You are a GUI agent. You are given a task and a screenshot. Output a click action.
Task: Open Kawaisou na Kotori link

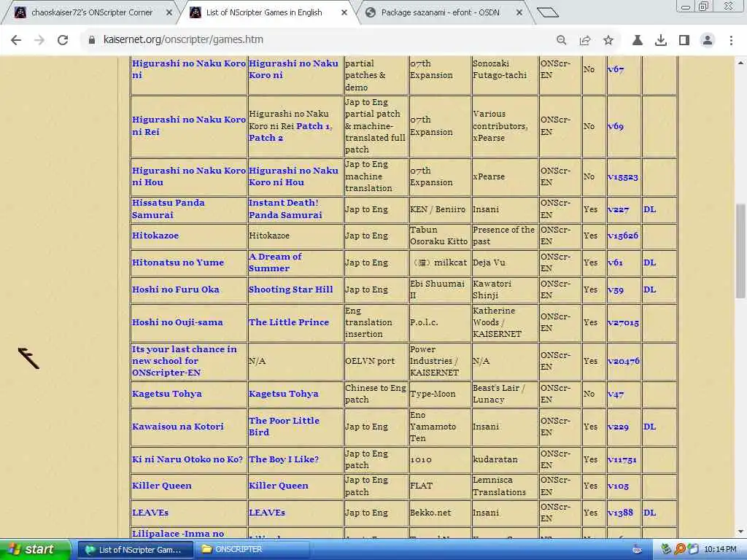point(178,427)
